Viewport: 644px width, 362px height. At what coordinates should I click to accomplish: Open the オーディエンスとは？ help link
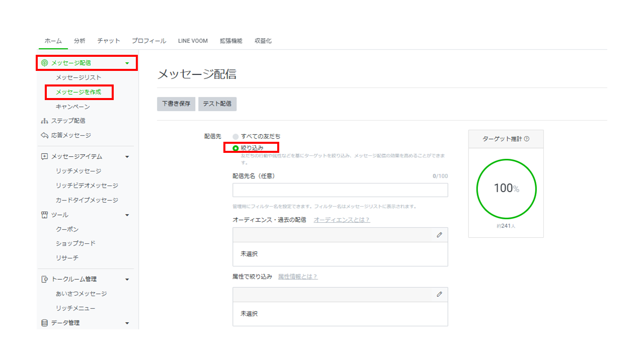(x=342, y=220)
